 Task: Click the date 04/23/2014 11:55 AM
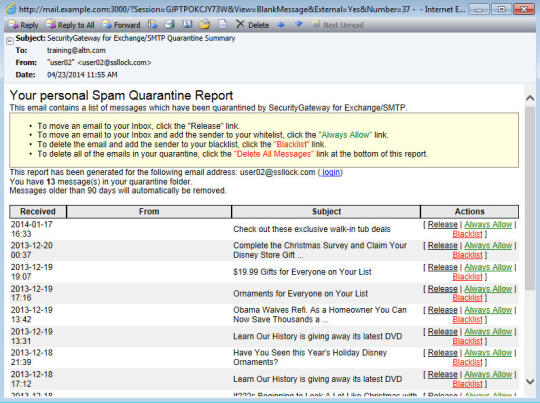[82, 75]
